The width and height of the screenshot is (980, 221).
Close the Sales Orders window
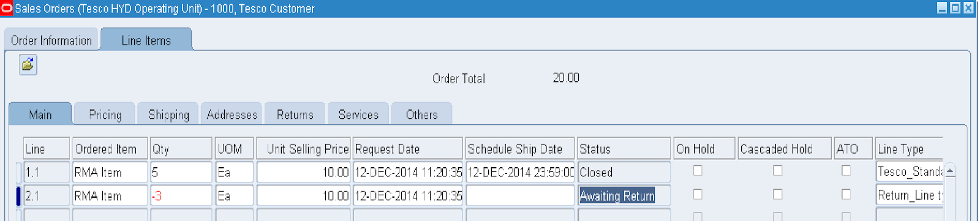tap(968, 8)
